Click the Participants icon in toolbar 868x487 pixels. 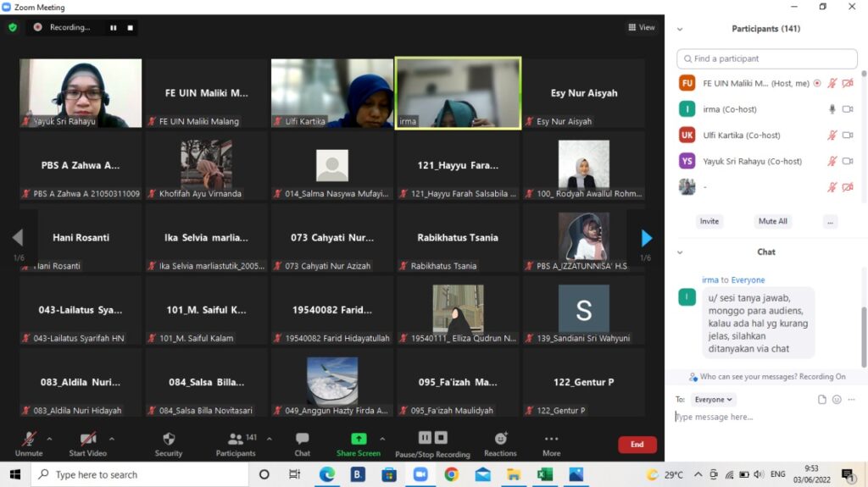(x=236, y=439)
